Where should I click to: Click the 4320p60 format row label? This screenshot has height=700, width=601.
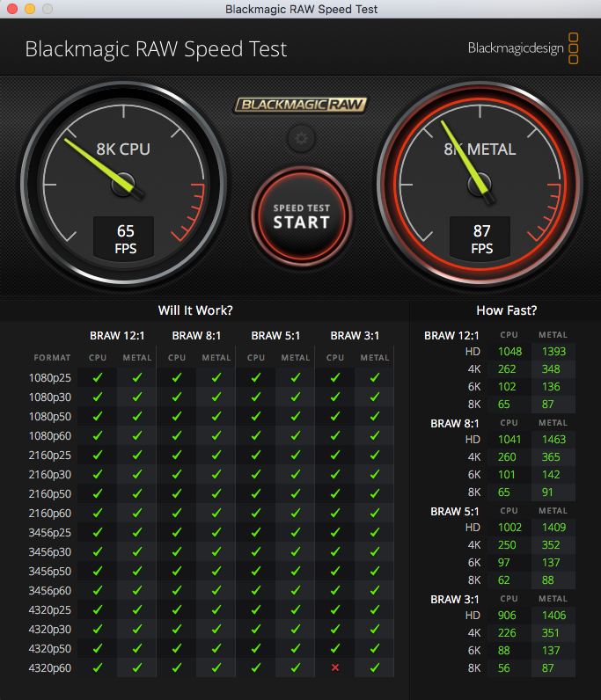point(50,668)
